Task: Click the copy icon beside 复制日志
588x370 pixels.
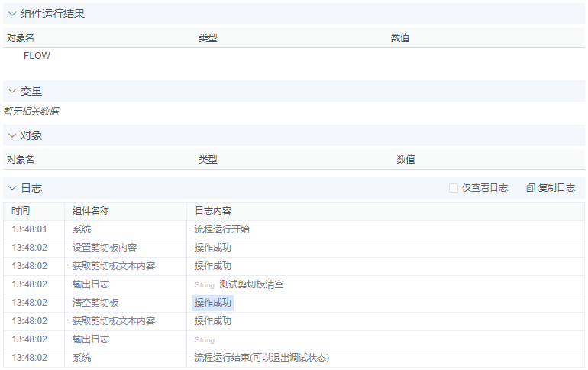Action: click(531, 188)
